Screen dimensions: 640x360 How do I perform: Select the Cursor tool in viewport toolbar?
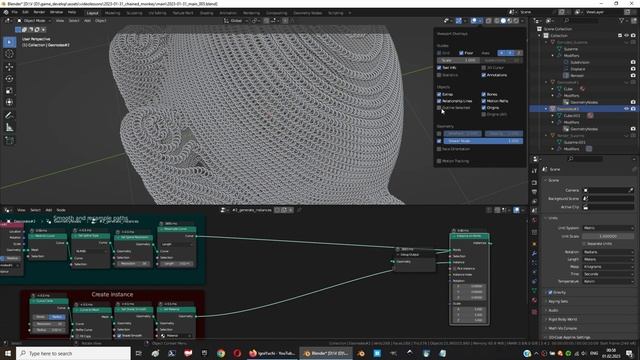click(x=9, y=54)
